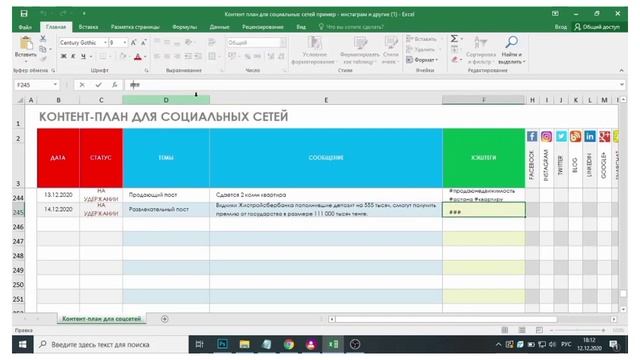Open Find & Select (Найти и выделить)
640x360 pixels.
[511, 50]
